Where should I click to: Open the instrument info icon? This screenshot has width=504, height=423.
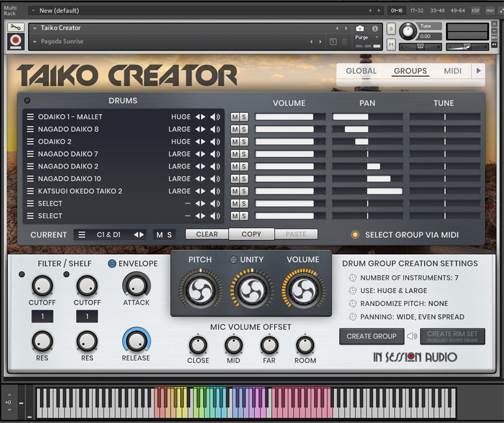tap(375, 29)
